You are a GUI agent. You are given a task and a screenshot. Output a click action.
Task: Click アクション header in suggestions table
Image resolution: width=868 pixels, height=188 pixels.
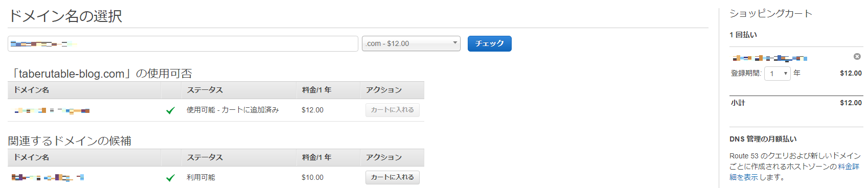pos(384,157)
